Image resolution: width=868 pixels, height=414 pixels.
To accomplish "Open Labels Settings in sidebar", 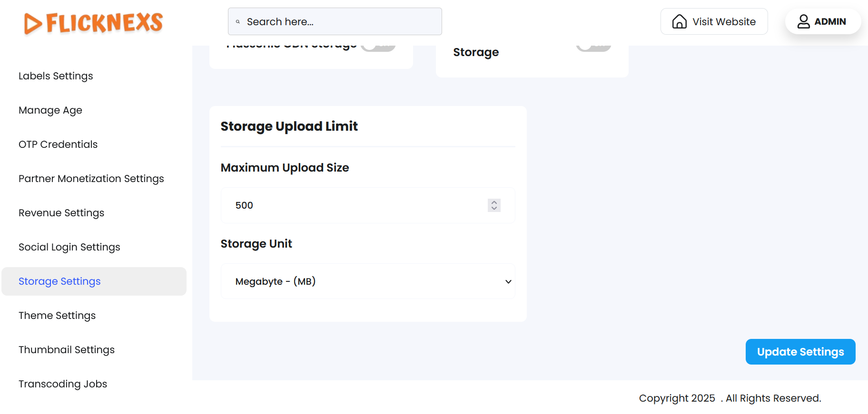I will (x=56, y=76).
